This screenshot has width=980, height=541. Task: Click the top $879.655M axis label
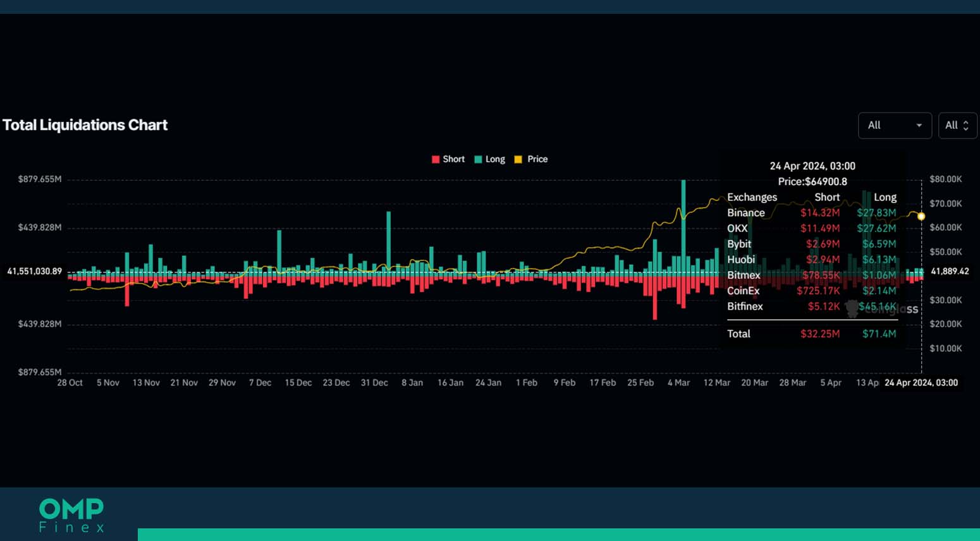(x=40, y=179)
